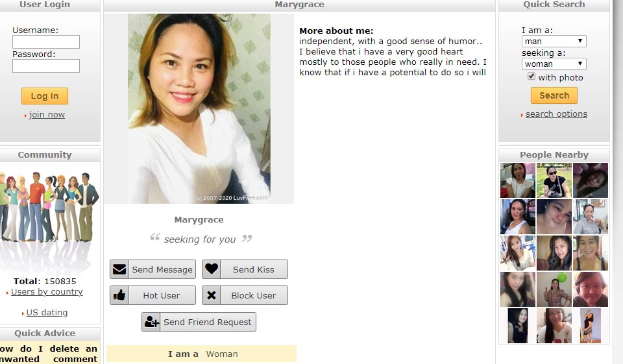
Task: Click the Password input field
Action: click(46, 66)
